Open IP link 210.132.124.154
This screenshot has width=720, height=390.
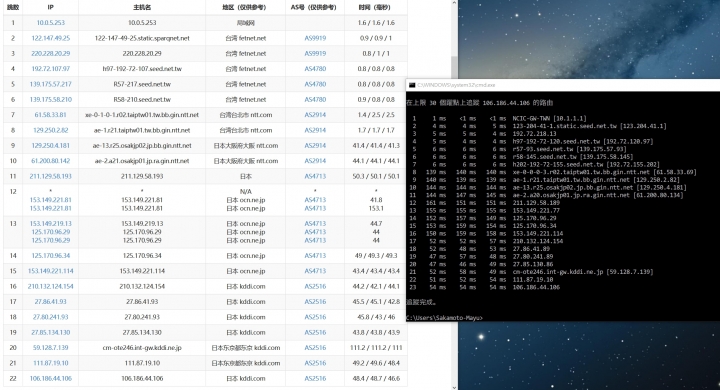pos(51,286)
